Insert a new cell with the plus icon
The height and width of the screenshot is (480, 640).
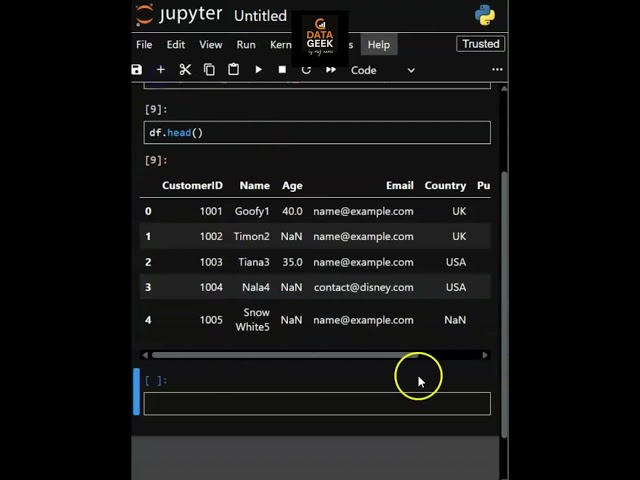click(160, 70)
